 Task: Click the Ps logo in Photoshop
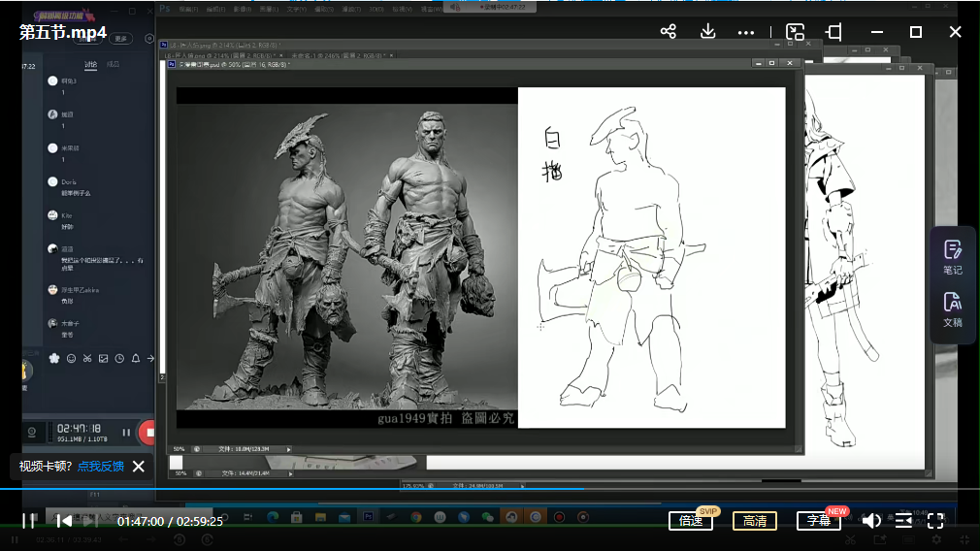[x=164, y=9]
